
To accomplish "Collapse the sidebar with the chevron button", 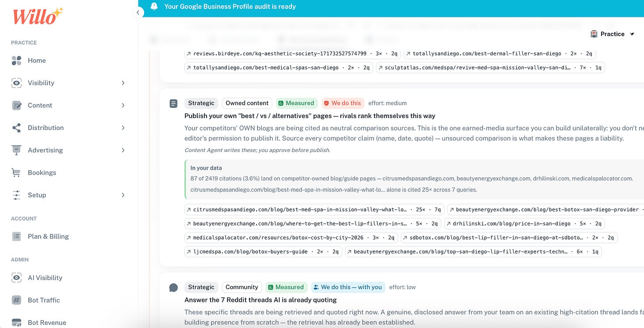I will [x=138, y=12].
